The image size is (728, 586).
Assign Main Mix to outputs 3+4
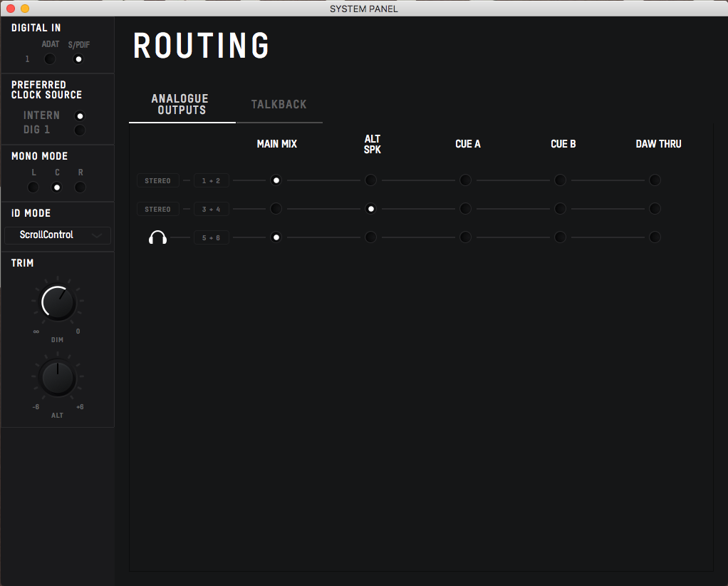[x=276, y=208]
